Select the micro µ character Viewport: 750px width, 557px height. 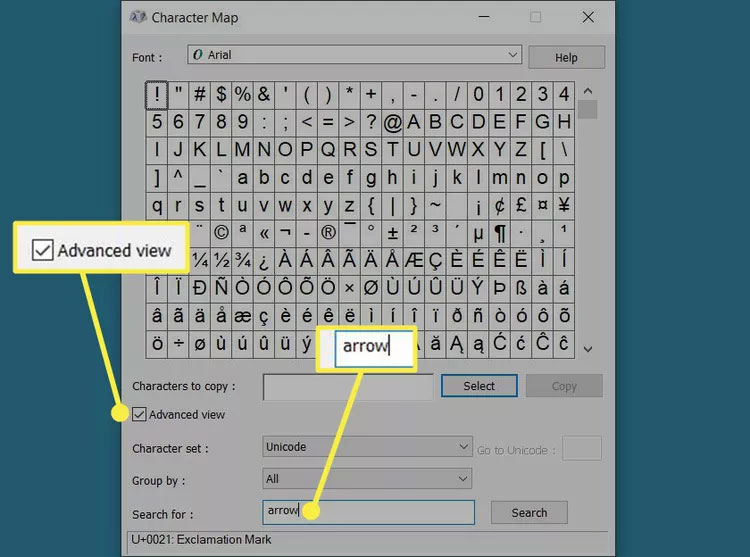pos(478,233)
